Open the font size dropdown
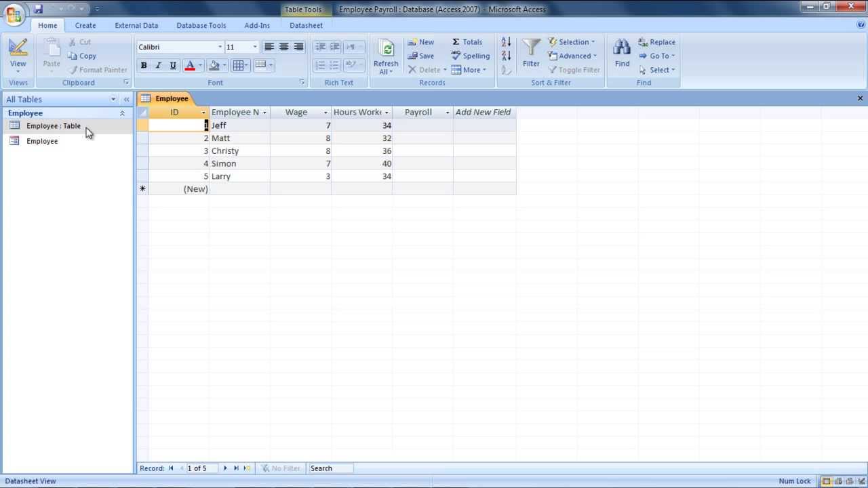 pos(255,47)
